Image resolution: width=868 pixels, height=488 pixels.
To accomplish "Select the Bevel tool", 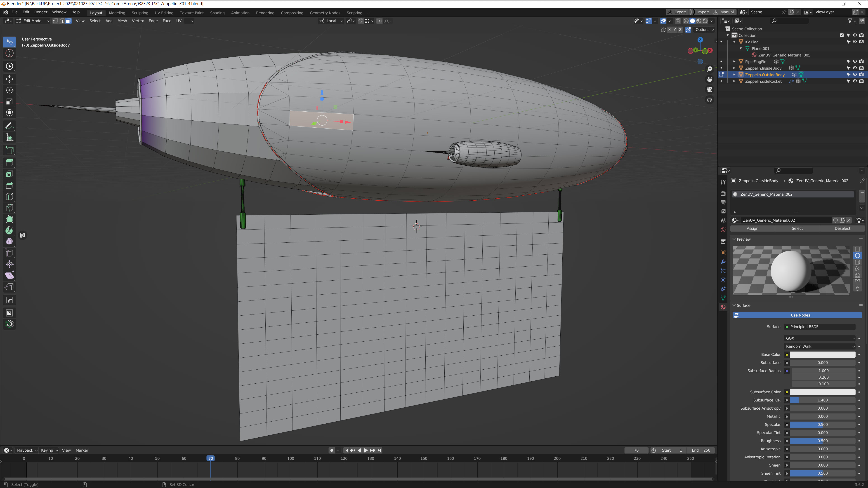I will (9, 185).
